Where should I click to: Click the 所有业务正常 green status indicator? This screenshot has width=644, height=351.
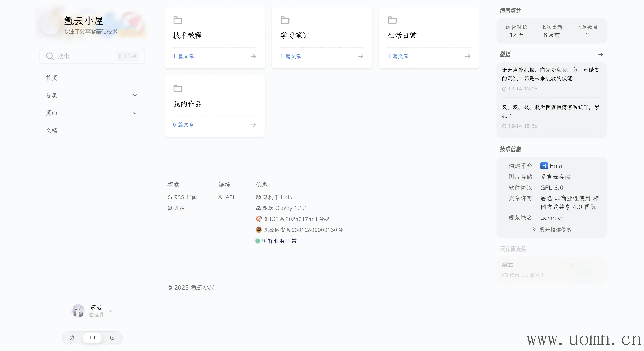point(257,241)
